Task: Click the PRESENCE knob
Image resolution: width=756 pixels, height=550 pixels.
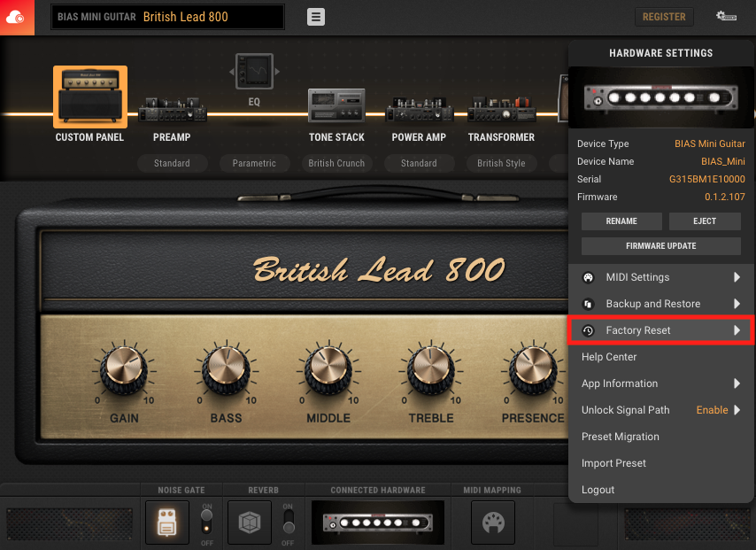Action: 533,370
